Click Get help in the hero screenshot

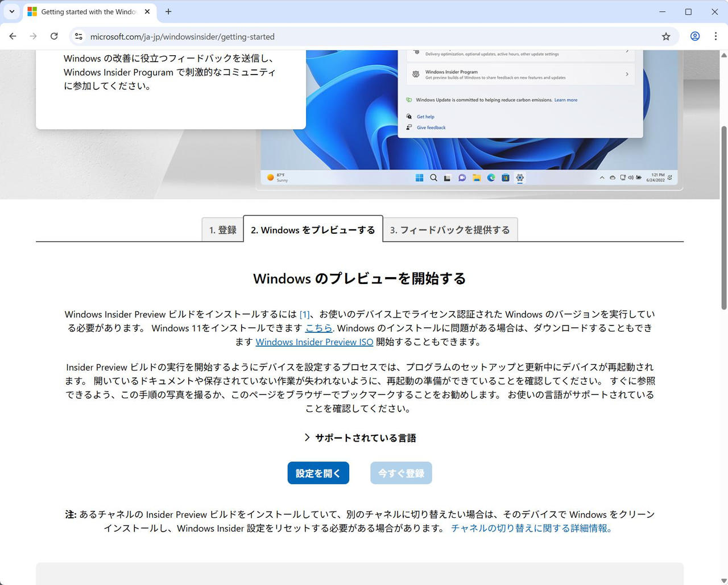coord(425,117)
